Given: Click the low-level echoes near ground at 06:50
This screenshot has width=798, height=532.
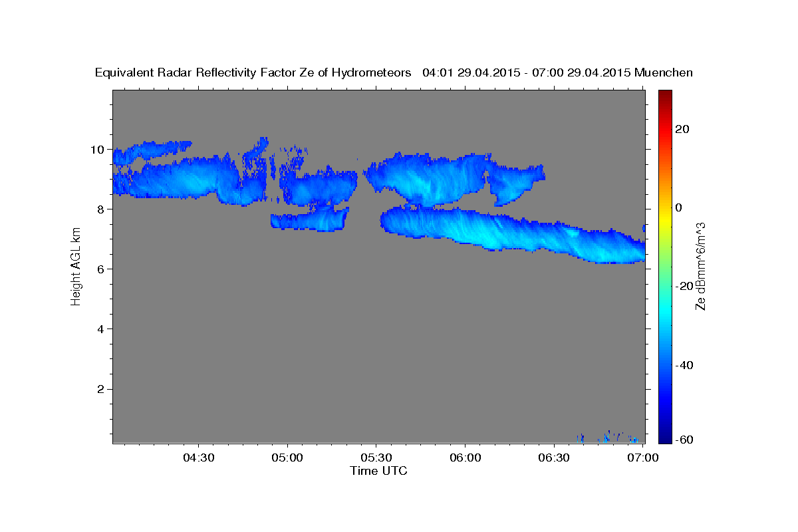Looking at the screenshot, I should tap(608, 436).
